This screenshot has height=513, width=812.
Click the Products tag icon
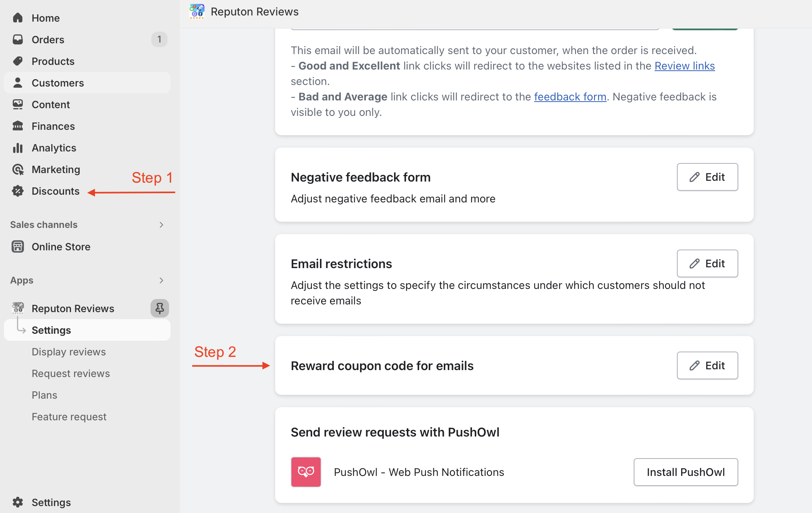pyautogui.click(x=18, y=61)
